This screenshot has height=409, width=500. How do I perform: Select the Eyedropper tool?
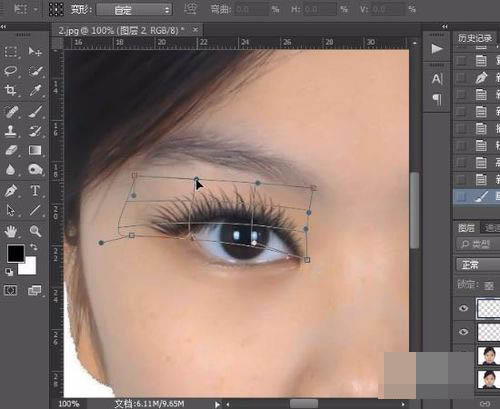click(x=35, y=90)
